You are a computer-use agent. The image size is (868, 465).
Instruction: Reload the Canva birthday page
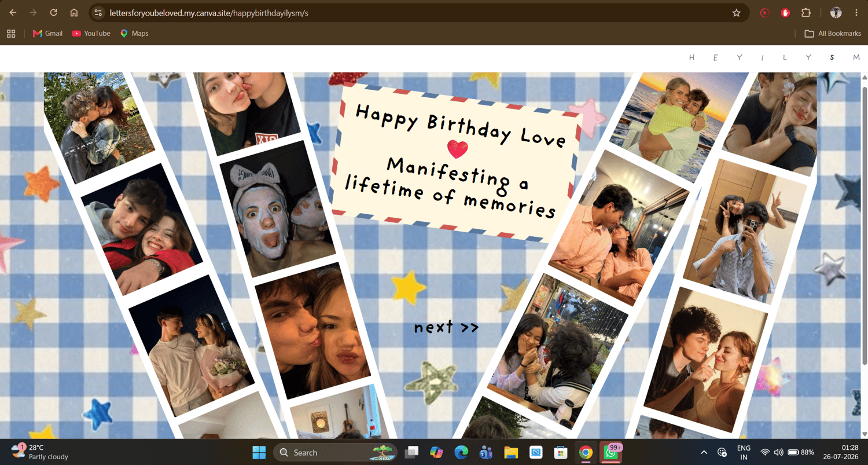coord(54,13)
